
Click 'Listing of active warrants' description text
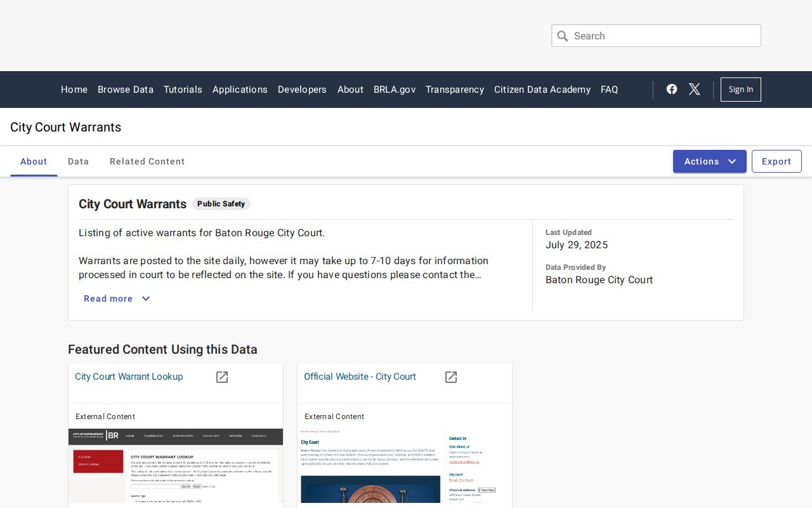pyautogui.click(x=202, y=233)
